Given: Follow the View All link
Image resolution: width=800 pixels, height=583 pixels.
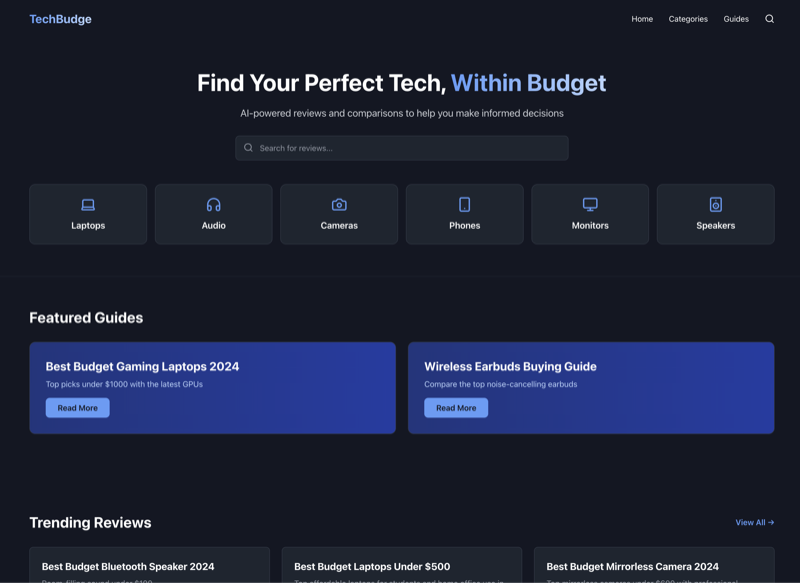Looking at the screenshot, I should coord(754,522).
